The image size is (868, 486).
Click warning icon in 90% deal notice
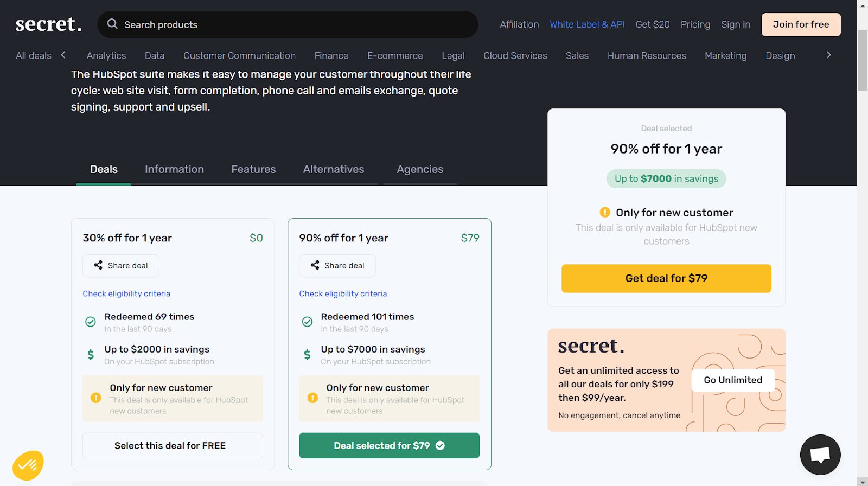[x=312, y=398]
